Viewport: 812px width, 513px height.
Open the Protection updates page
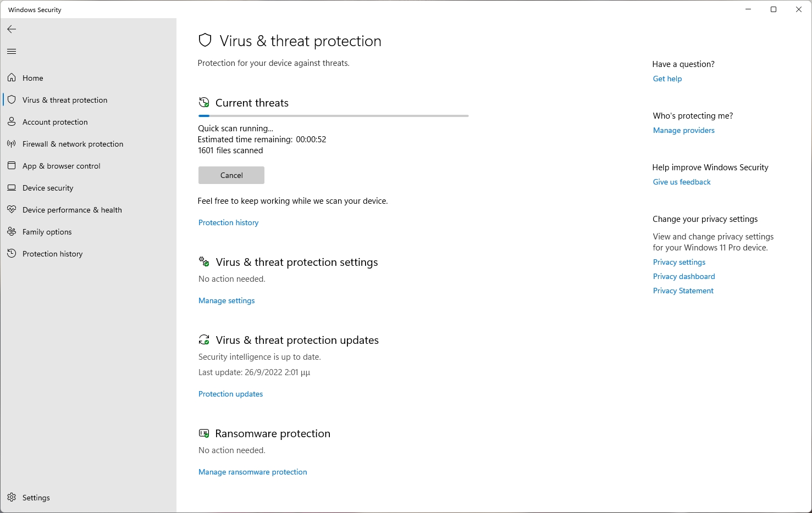230,393
